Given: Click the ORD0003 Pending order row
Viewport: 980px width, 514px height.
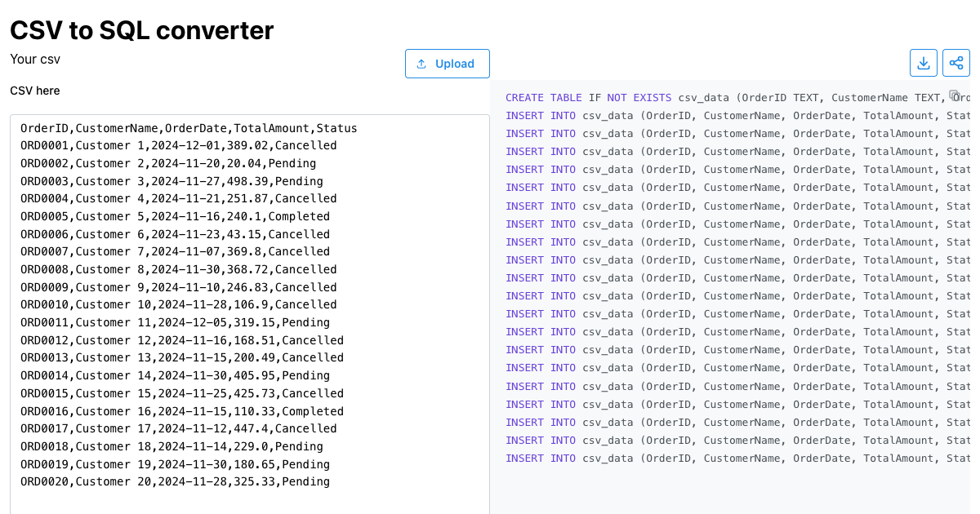Looking at the screenshot, I should (x=171, y=181).
